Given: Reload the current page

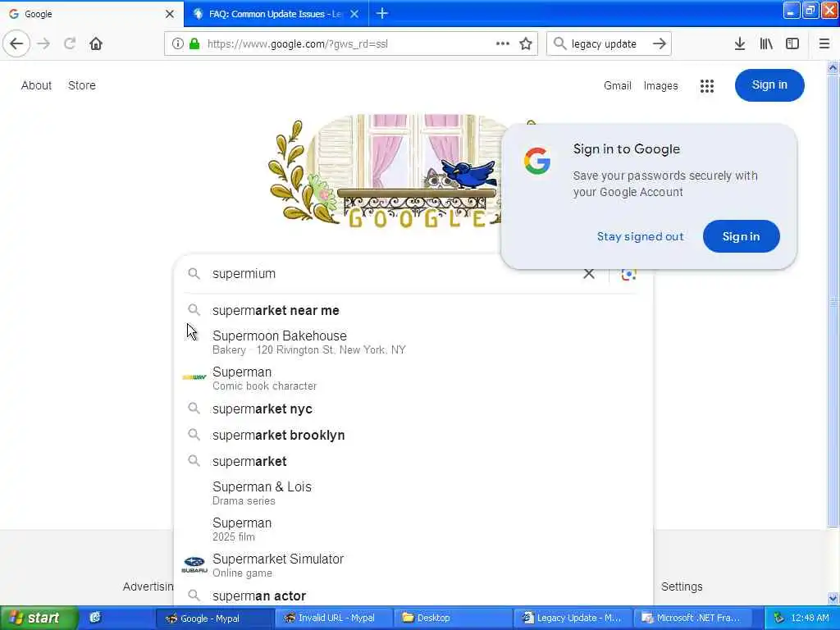Looking at the screenshot, I should 70,43.
